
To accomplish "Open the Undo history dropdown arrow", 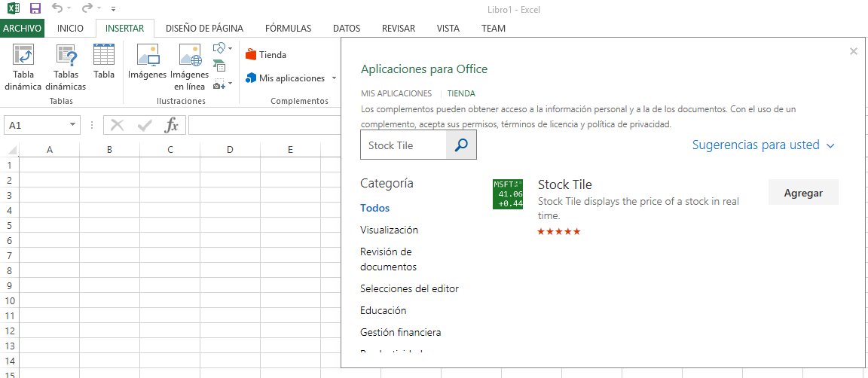I will (69, 8).
